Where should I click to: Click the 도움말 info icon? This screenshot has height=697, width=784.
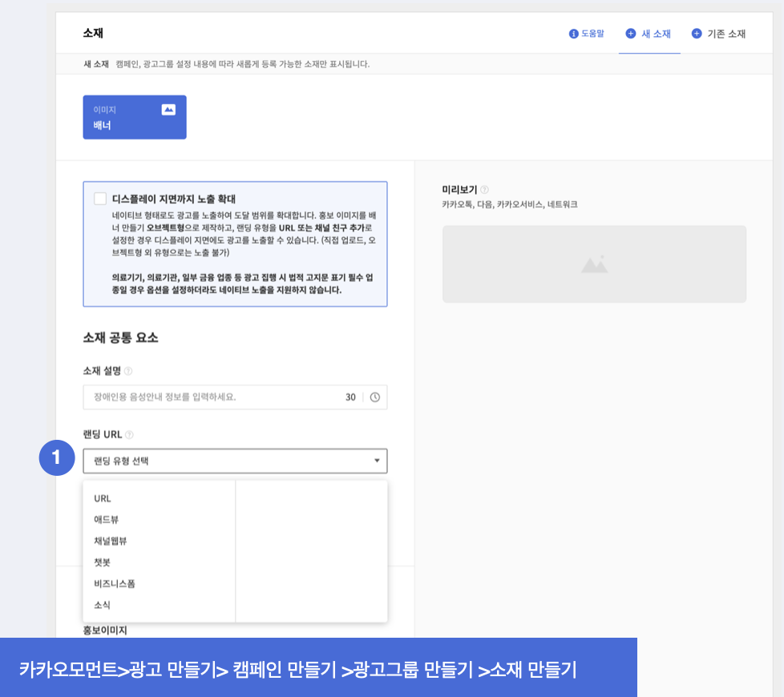[574, 34]
